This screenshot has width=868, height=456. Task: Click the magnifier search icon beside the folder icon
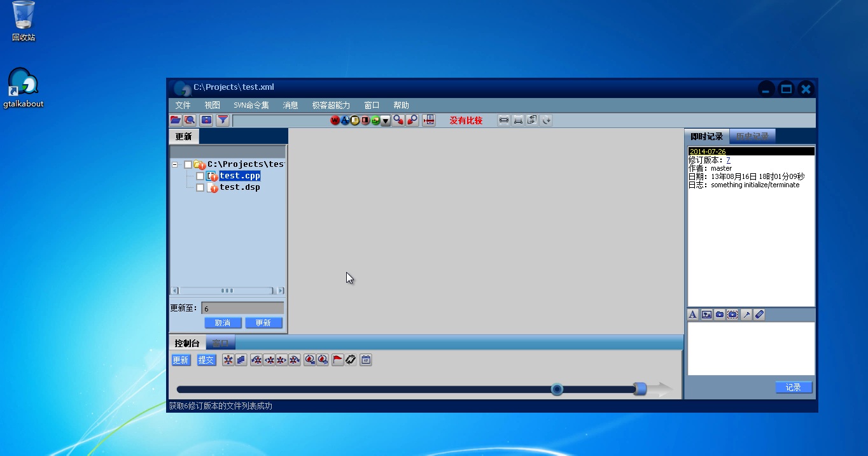pyautogui.click(x=190, y=120)
